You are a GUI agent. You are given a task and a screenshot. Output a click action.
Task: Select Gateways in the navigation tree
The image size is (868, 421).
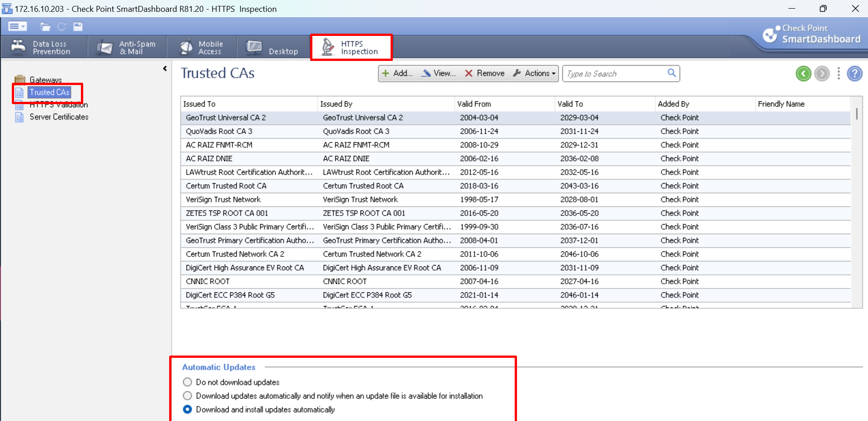[x=45, y=80]
